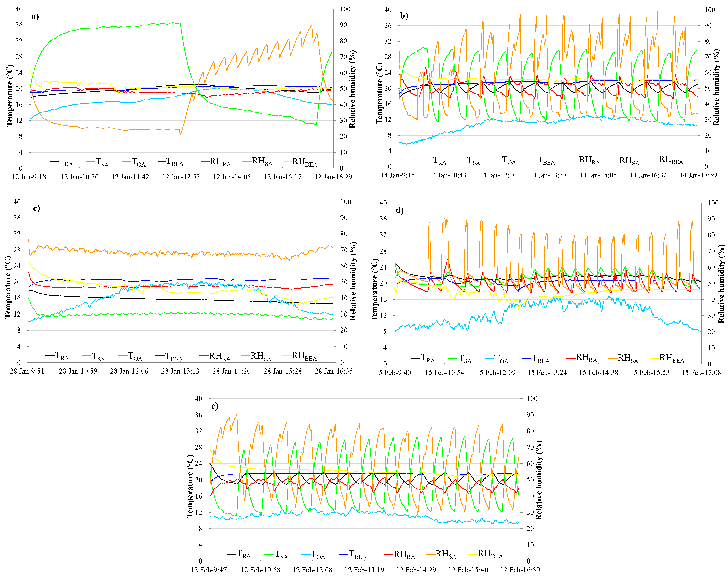The image size is (728, 576).
Task: Click the 15 Feb-12:09 axis label
Action: tap(496, 373)
